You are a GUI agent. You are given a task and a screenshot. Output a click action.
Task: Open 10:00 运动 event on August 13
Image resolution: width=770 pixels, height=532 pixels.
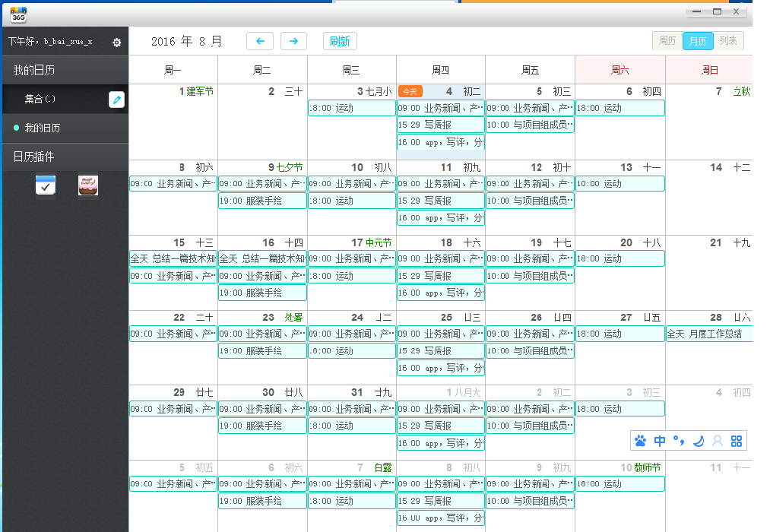(x=619, y=184)
